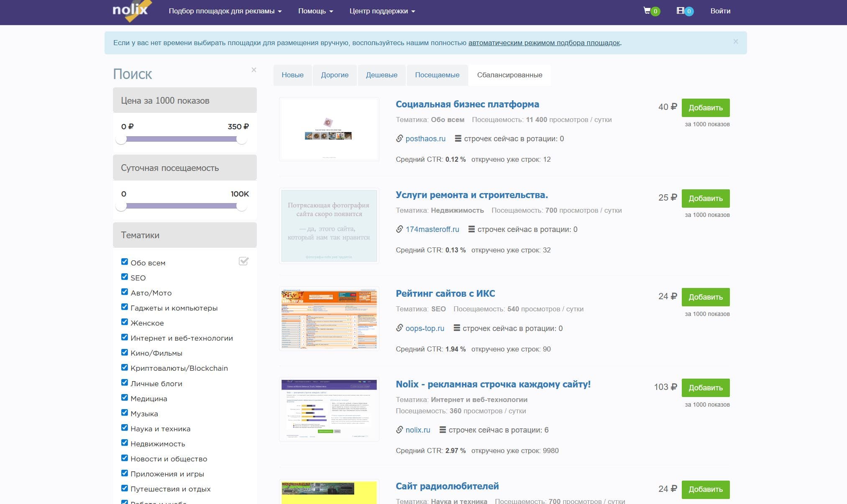The image size is (847, 504).
Task: Switch to the Дешевые tab
Action: click(x=381, y=75)
